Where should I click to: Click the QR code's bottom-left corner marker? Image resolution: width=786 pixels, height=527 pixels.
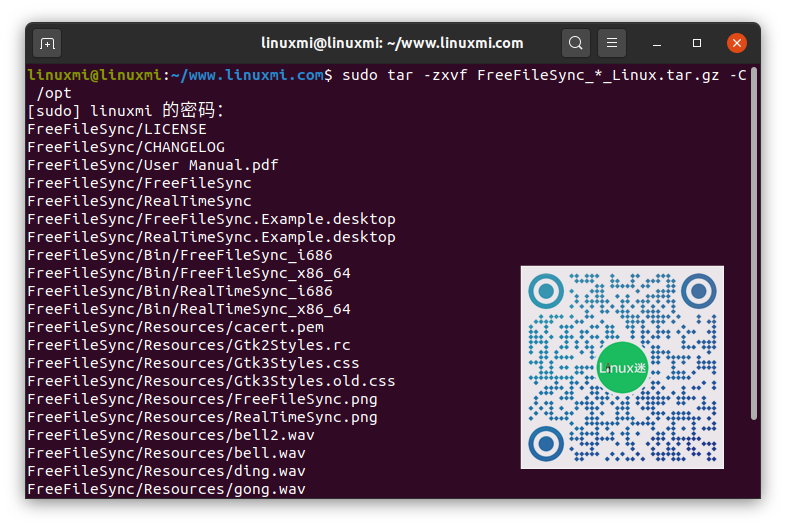(546, 443)
